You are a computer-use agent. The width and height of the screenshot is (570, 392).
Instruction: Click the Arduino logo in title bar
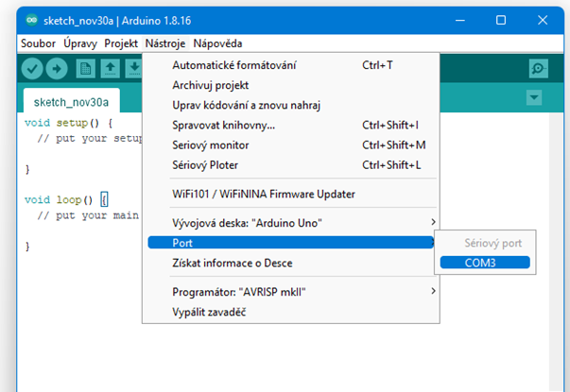click(31, 20)
